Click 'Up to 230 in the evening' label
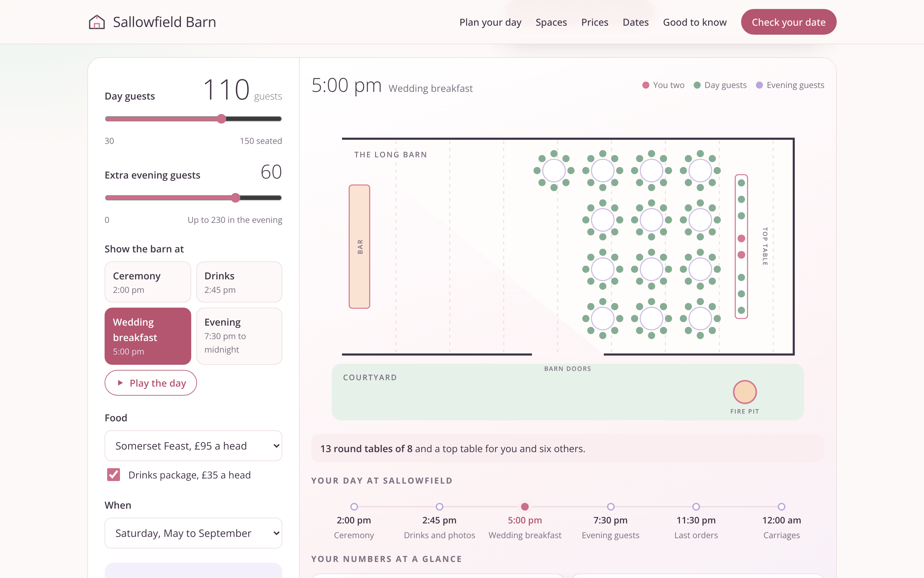 235,220
